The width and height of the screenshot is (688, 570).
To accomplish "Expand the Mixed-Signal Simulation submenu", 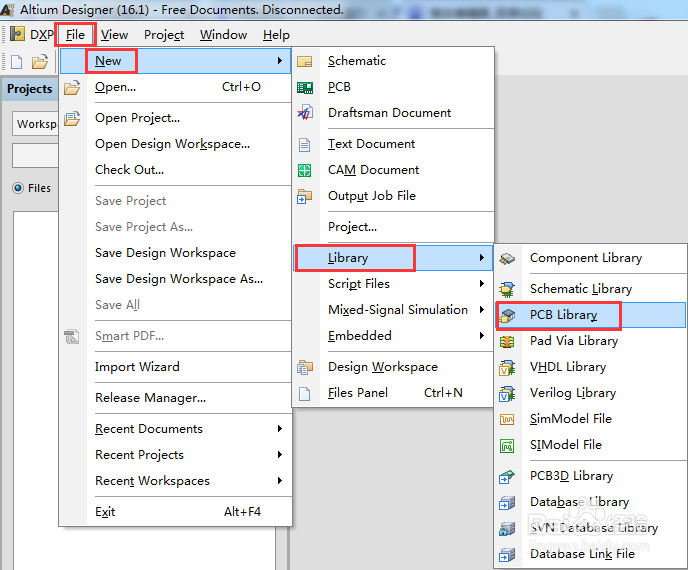I will click(x=482, y=310).
